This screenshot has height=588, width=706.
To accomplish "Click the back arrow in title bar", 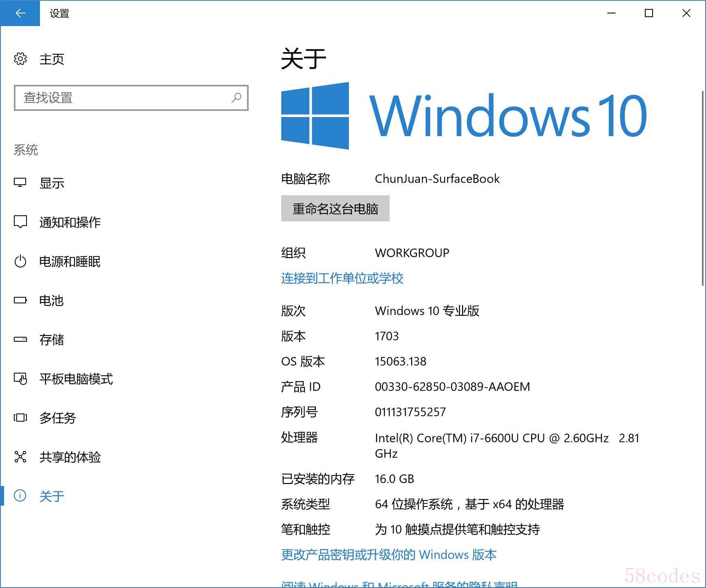I will coord(20,13).
